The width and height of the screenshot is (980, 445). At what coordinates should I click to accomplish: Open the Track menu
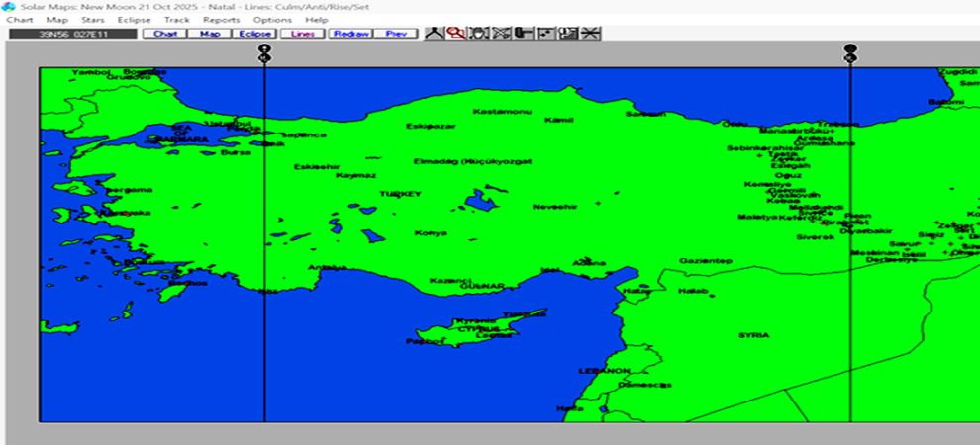[x=177, y=20]
